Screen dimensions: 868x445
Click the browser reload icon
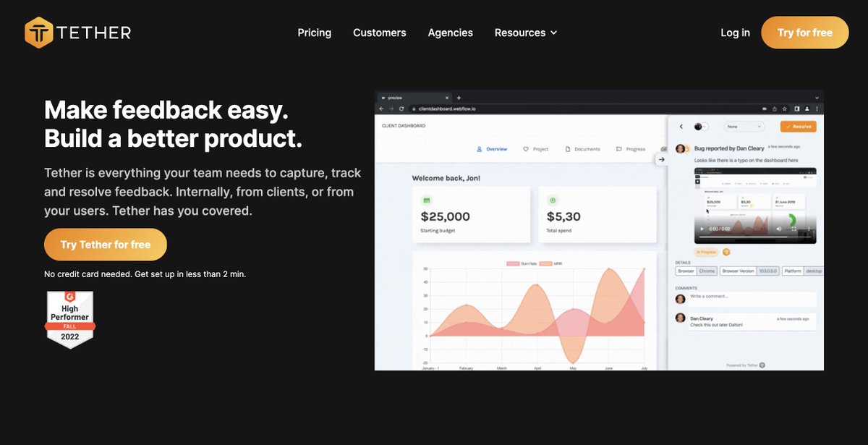[x=401, y=109]
